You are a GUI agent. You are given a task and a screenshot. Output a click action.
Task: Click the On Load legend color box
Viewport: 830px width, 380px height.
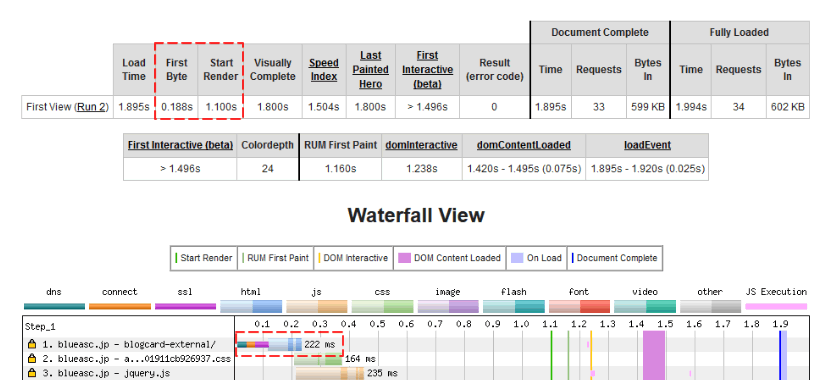click(517, 258)
